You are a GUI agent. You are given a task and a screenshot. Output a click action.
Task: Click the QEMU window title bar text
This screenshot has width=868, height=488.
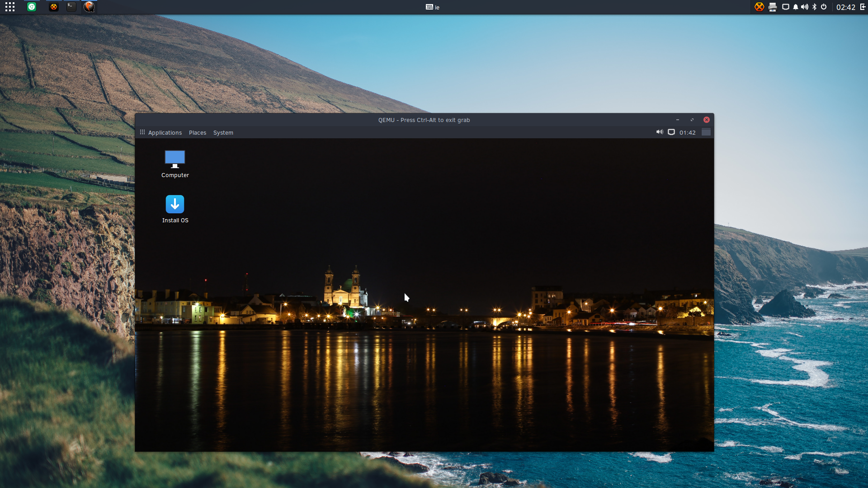pos(424,120)
